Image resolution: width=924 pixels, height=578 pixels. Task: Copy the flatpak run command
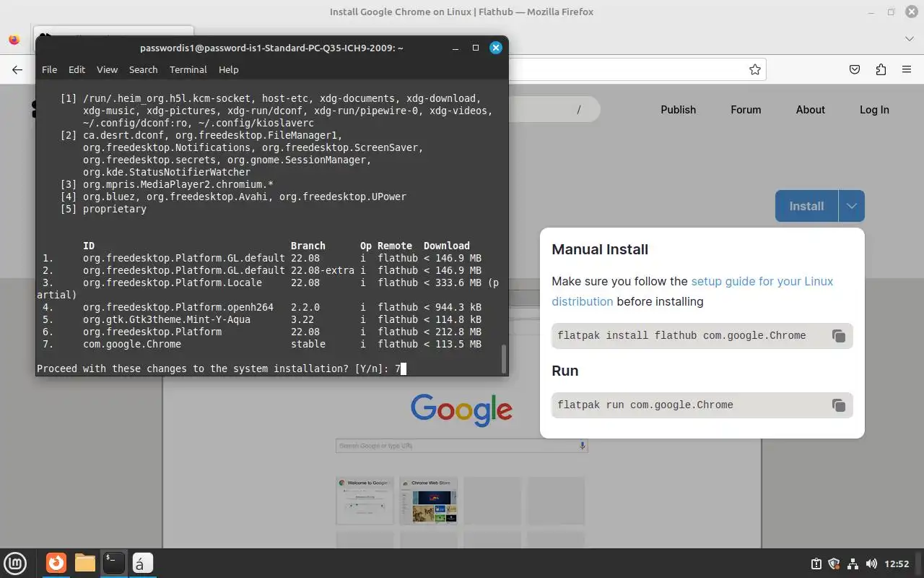pyautogui.click(x=838, y=405)
